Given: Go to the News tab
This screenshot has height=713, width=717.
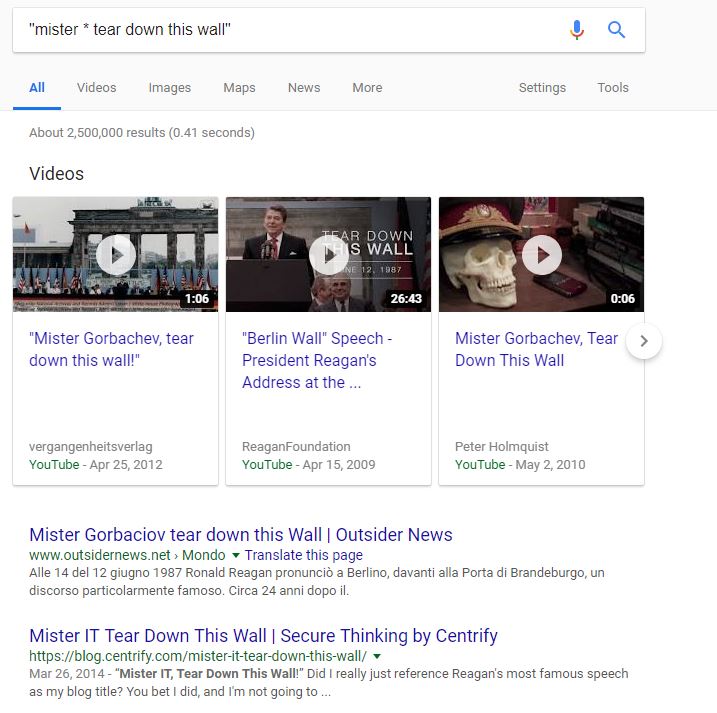Looking at the screenshot, I should coord(304,88).
